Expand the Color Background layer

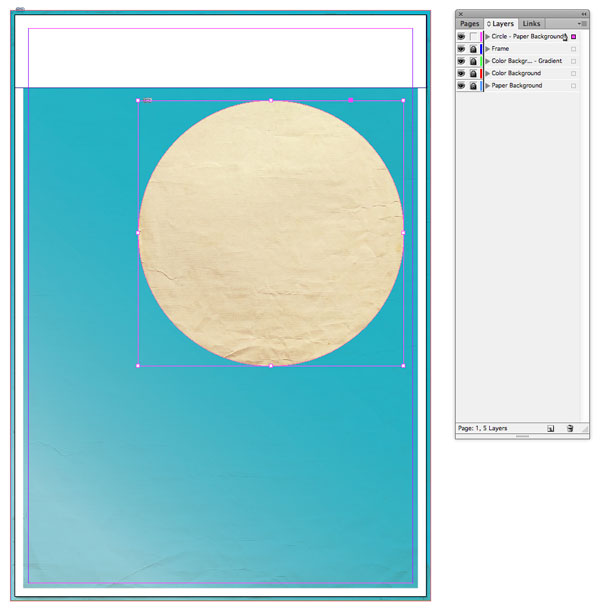(x=488, y=74)
